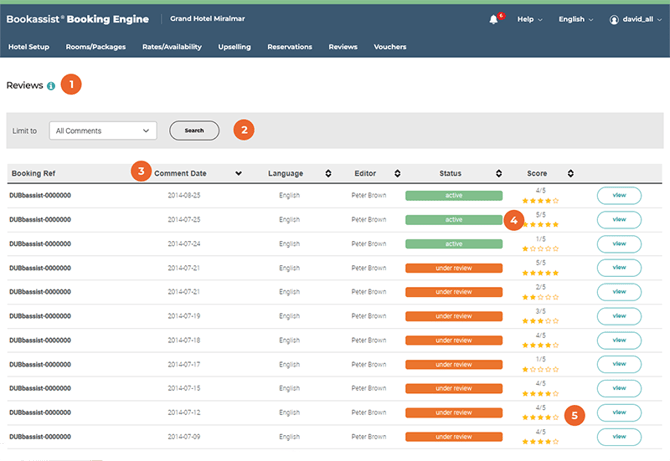Image resolution: width=670 pixels, height=461 pixels.
Task: Click the Status column sort icon
Action: click(497, 173)
